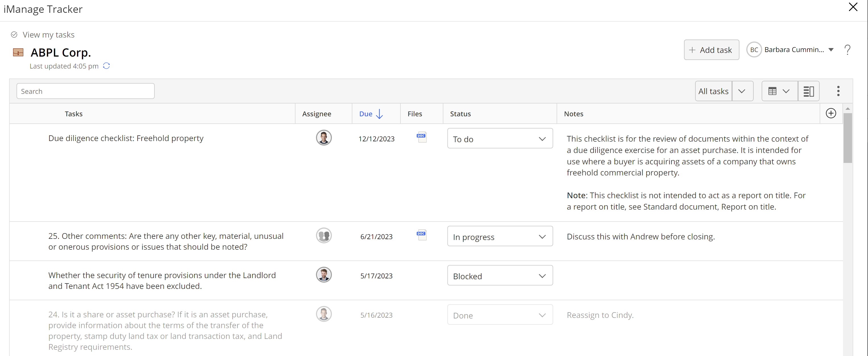The width and height of the screenshot is (868, 356).
Task: Change the In progress status dropdown
Action: pos(500,237)
